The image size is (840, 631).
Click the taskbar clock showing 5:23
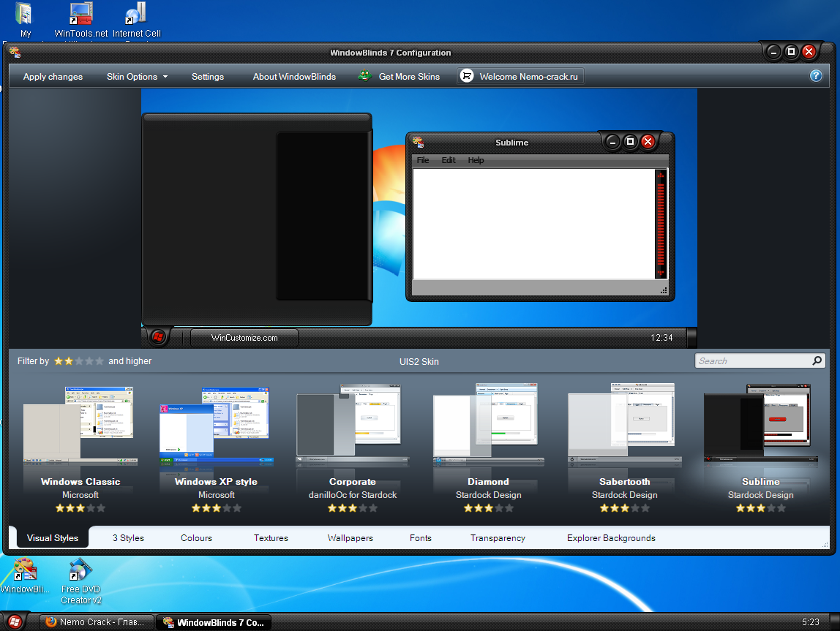[x=811, y=622]
